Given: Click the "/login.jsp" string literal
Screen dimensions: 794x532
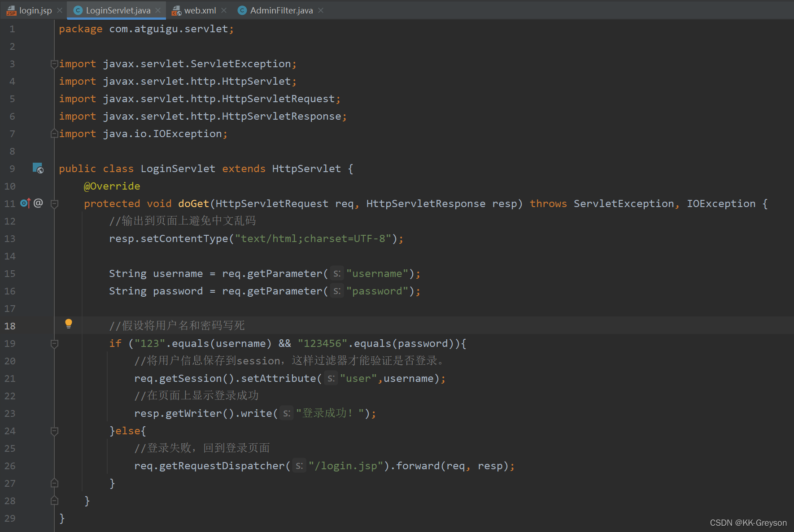Looking at the screenshot, I should pos(346,466).
